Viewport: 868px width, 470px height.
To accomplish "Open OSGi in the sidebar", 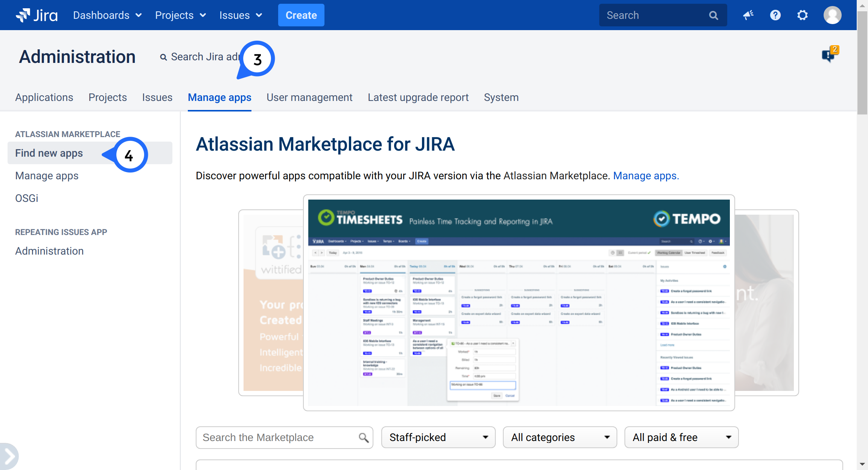I will pyautogui.click(x=27, y=198).
